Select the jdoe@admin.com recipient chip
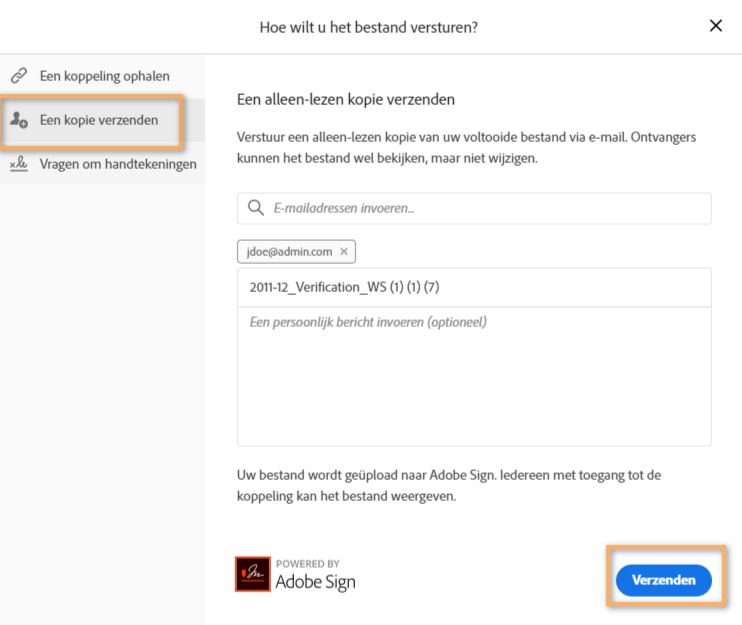 coord(288,252)
